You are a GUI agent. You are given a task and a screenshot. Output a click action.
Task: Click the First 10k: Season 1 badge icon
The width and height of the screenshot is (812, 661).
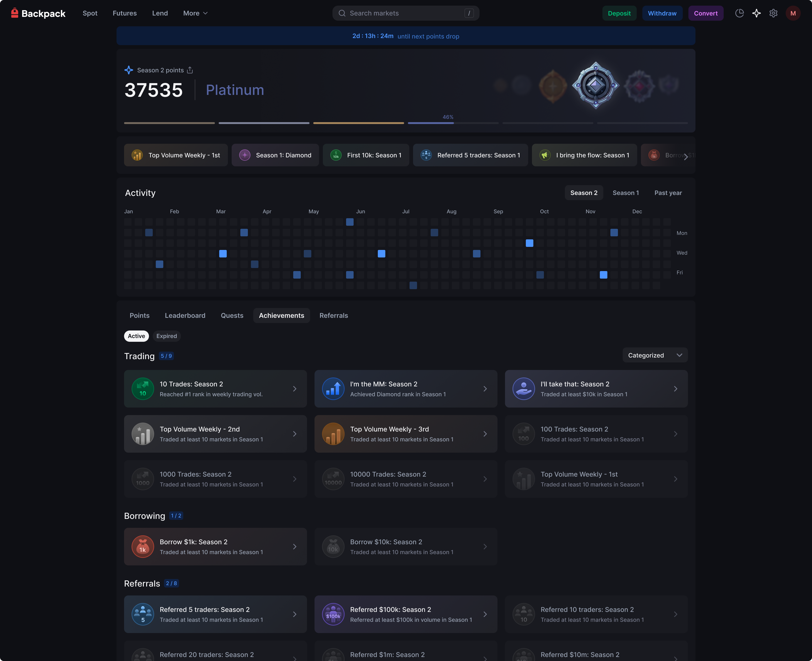[x=336, y=155]
